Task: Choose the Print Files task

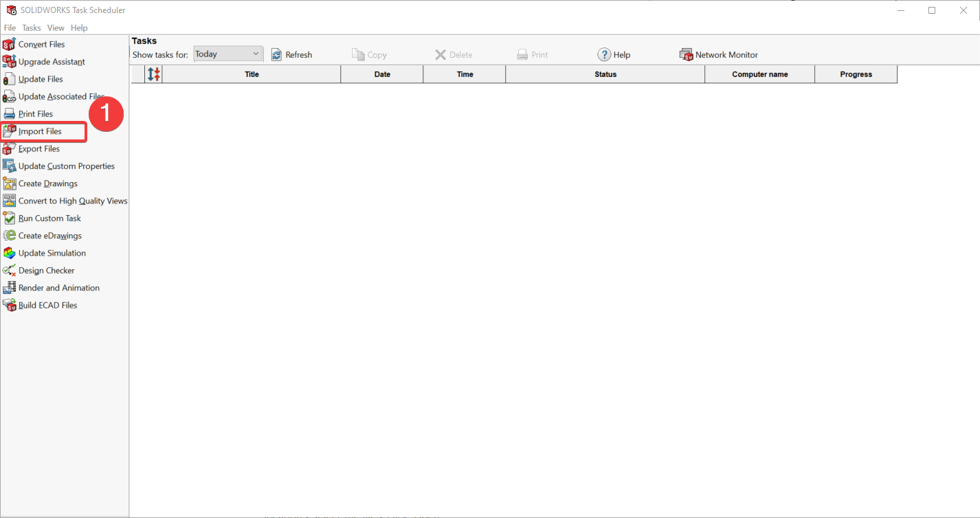Action: pos(28,114)
